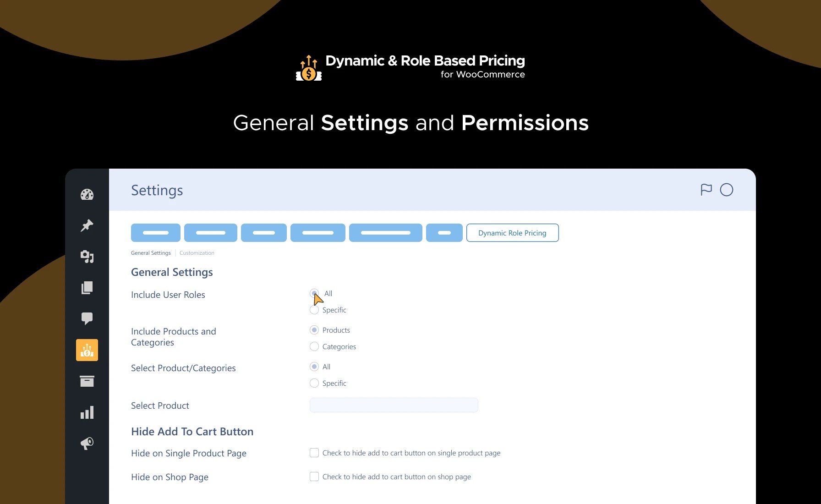Image resolution: width=821 pixels, height=504 pixels.
Task: Click the flag icon near the Settings header
Action: pyautogui.click(x=706, y=189)
